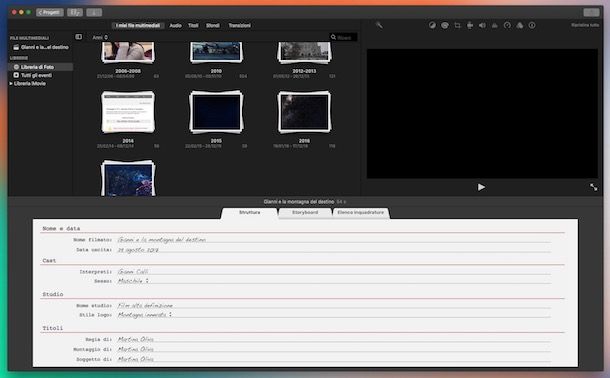Screen dimensions: 610x378
Task: Edit the Regia di field
Action: pos(334,340)
